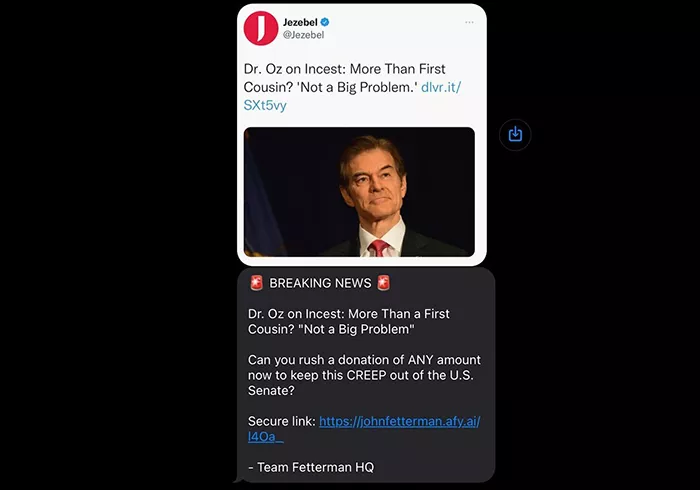Click the save attachment download icon

pos(515,134)
